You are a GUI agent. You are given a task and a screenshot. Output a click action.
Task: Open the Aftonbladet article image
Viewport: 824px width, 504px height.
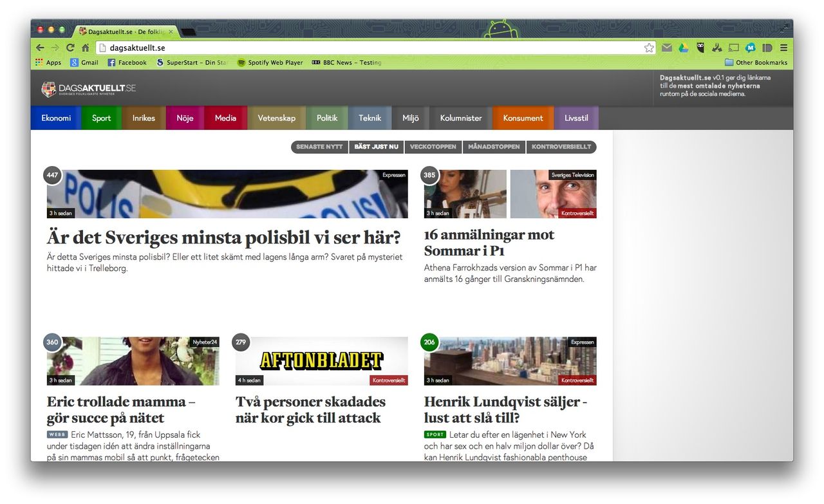click(322, 361)
